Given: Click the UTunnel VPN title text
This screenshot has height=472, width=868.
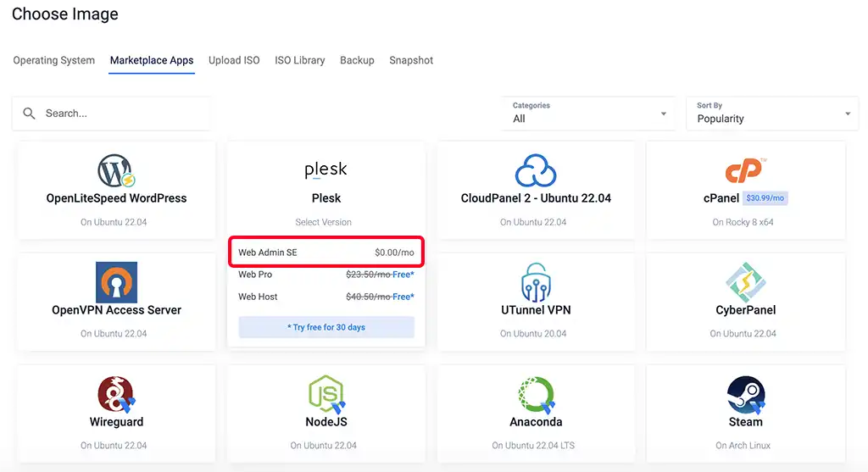Looking at the screenshot, I should pos(536,310).
